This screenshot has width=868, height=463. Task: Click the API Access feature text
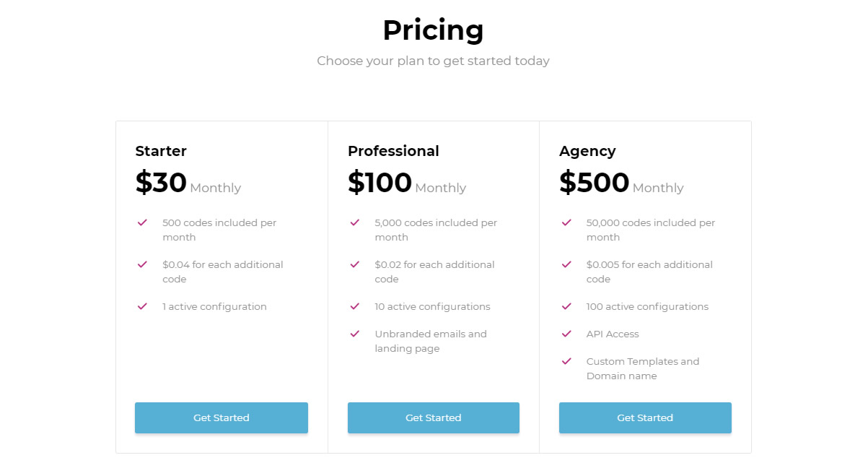coord(613,334)
